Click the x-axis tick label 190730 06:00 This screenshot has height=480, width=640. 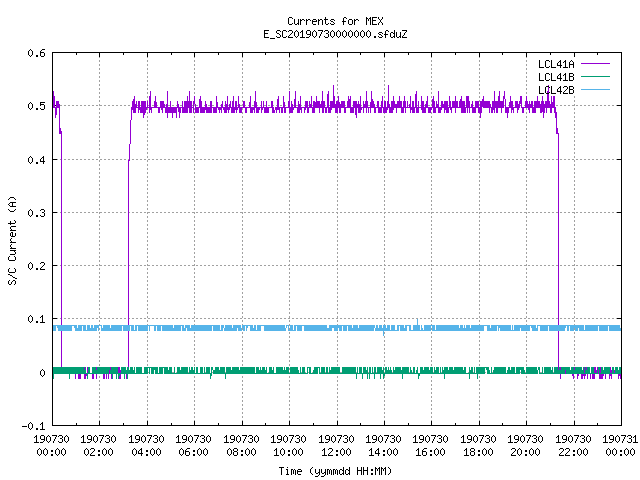(x=193, y=445)
